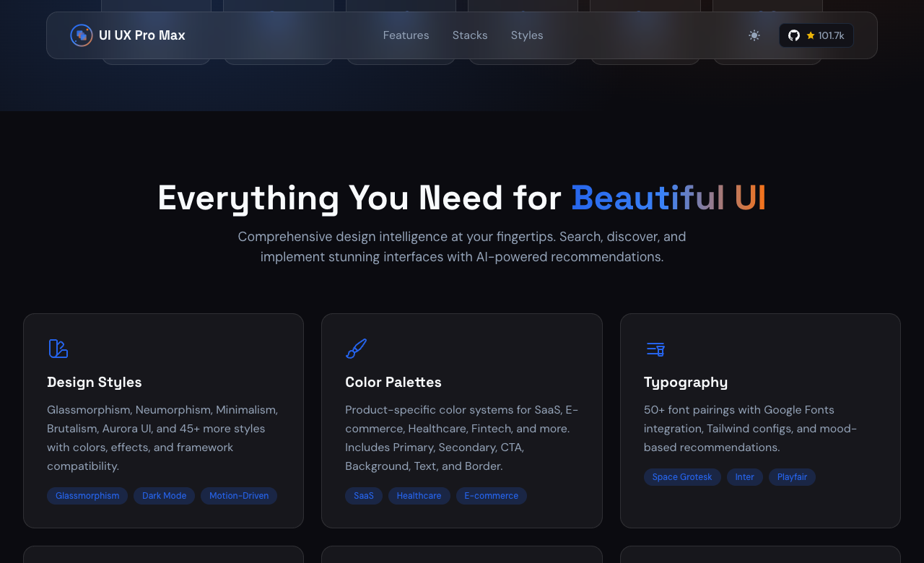924x563 pixels.
Task: Select the Space Grotesk tag
Action: 682,477
